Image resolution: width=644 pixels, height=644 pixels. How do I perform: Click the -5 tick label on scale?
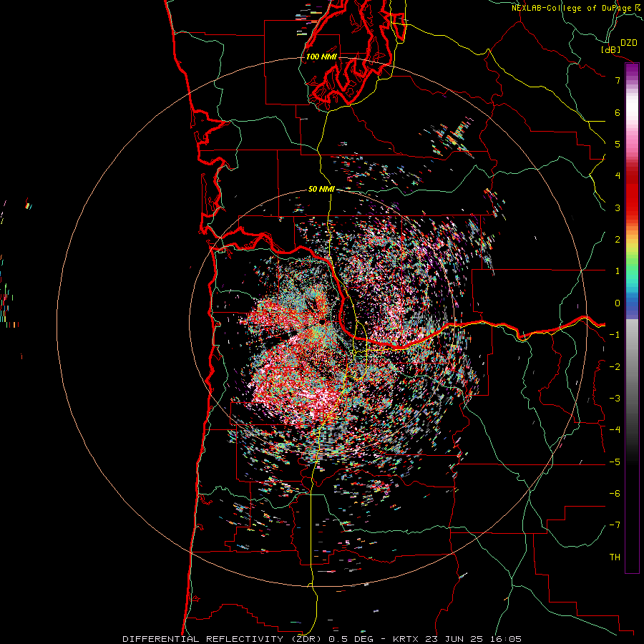615,462
